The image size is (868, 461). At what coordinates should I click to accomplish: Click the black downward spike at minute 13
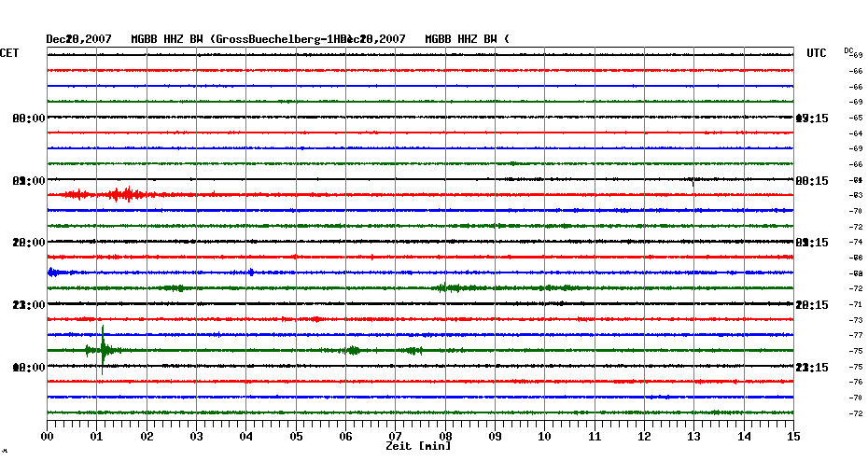pyautogui.click(x=693, y=182)
